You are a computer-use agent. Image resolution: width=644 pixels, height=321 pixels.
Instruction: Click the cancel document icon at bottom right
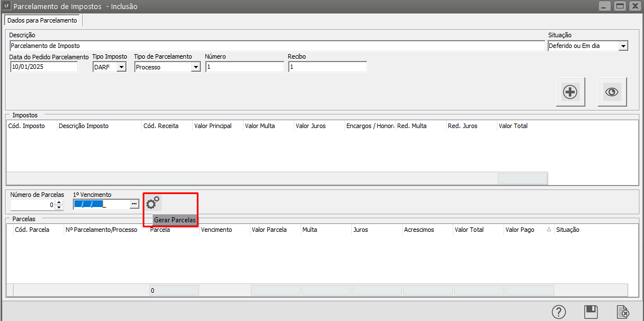tap(623, 312)
